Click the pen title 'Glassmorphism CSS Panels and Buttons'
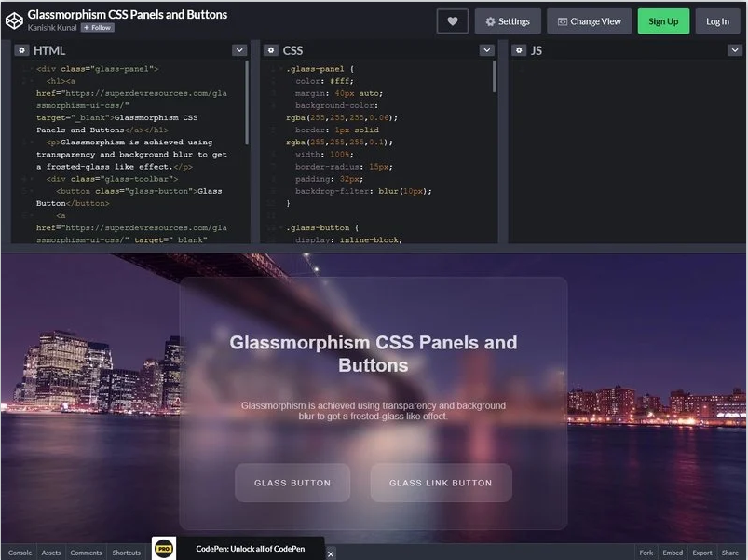748x560 pixels. [x=128, y=14]
